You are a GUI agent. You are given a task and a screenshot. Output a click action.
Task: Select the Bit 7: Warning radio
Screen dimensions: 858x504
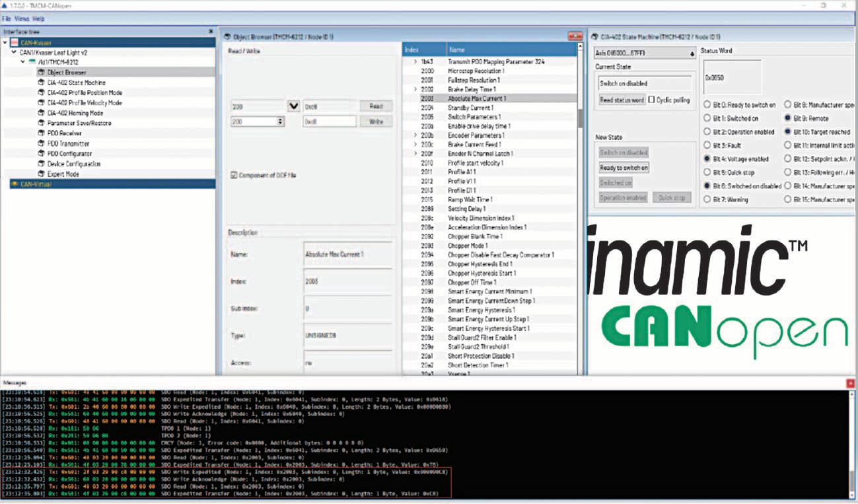(707, 199)
